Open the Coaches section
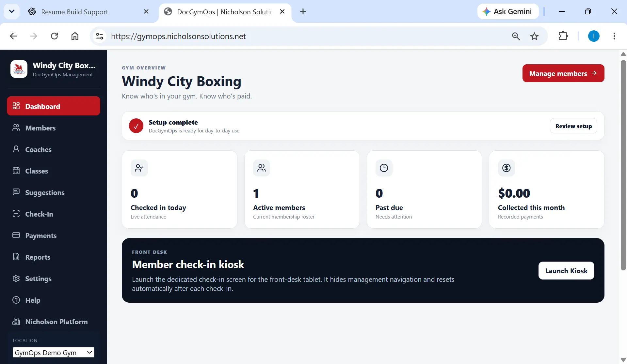627x364 pixels. [x=54, y=149]
